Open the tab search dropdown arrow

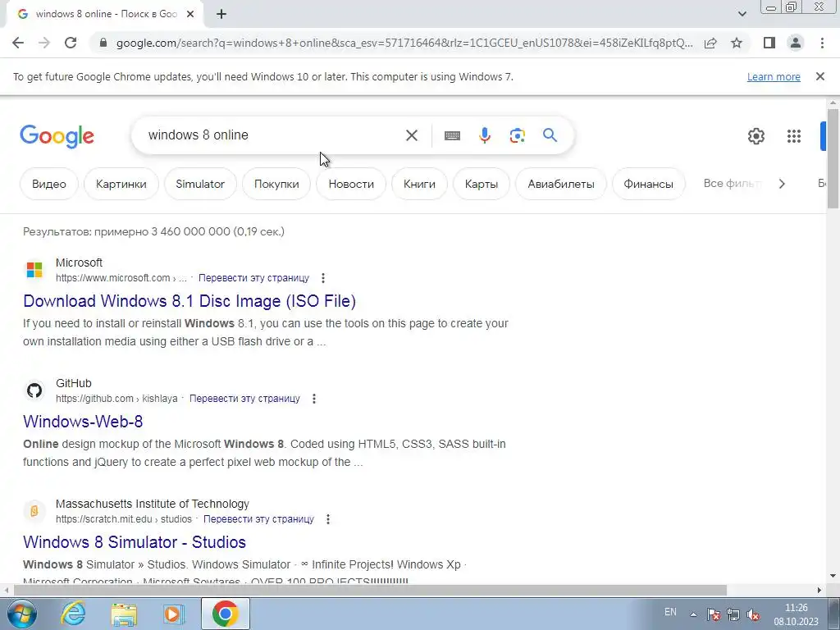742,14
